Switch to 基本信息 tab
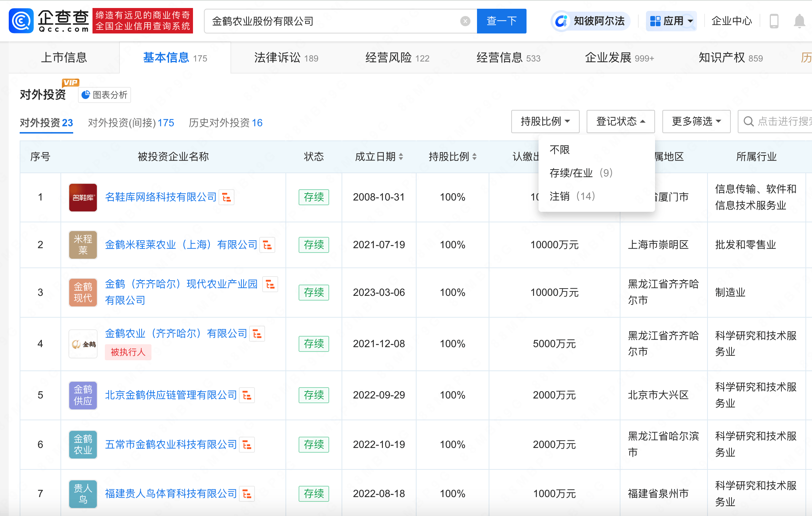This screenshot has height=516, width=812. point(175,57)
